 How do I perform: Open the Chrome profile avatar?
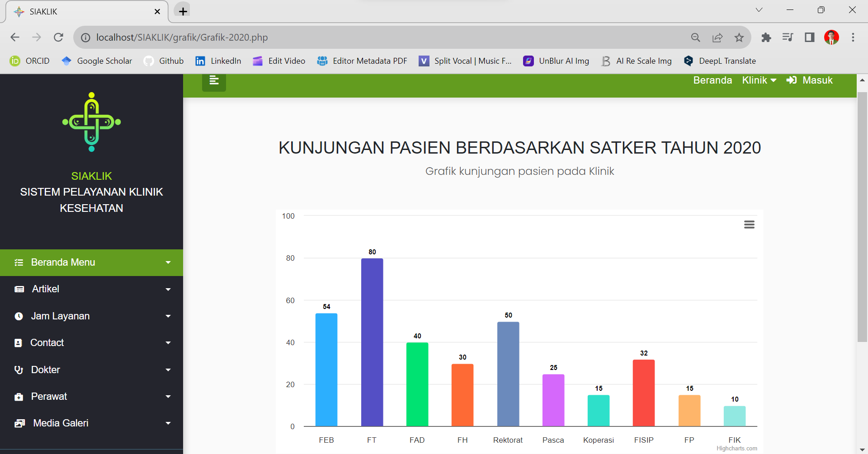coord(831,37)
